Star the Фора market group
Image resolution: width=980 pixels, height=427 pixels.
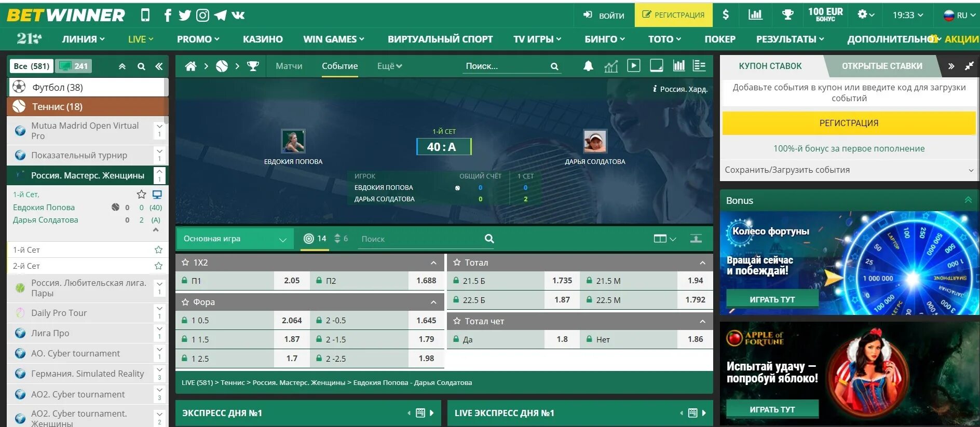pos(185,302)
